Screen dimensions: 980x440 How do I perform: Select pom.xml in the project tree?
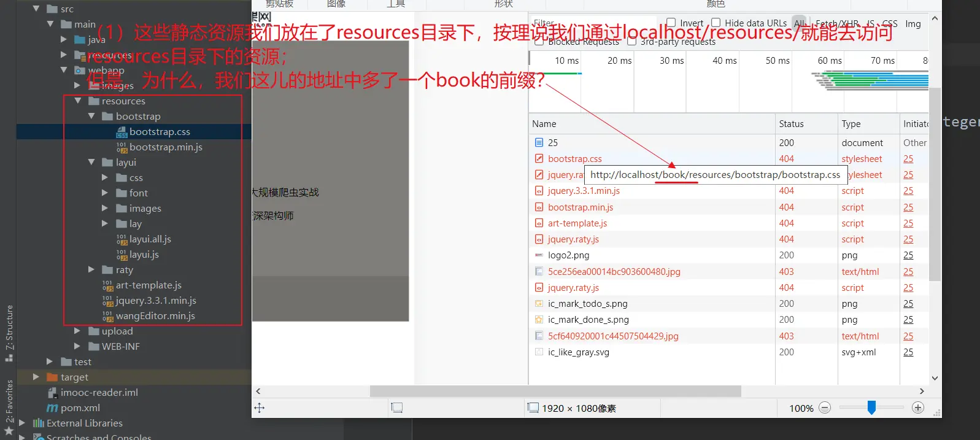tap(80, 407)
